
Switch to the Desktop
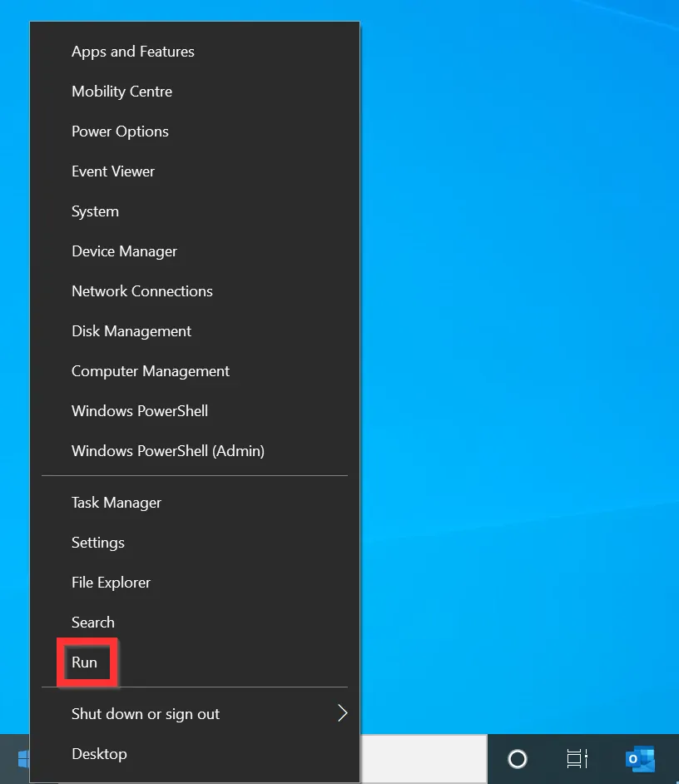coord(99,753)
